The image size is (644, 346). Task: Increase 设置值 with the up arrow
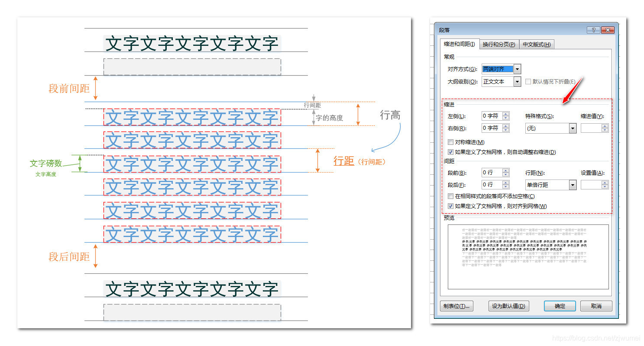click(x=605, y=183)
